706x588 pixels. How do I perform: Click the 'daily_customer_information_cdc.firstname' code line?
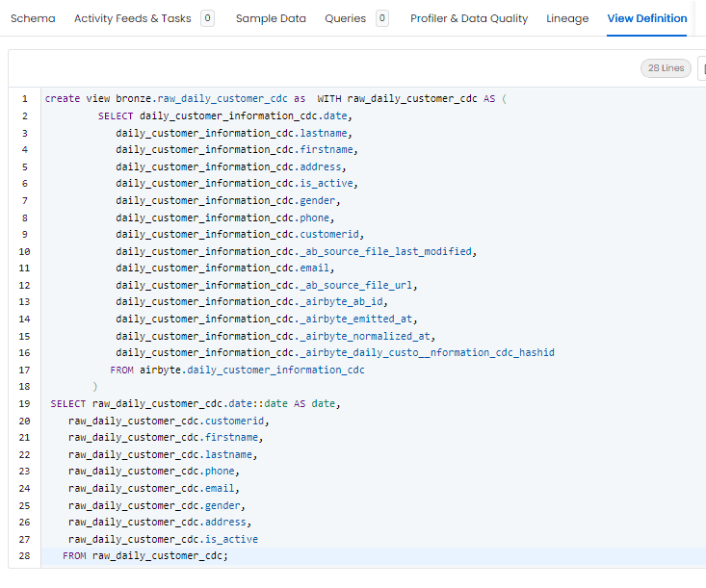click(x=237, y=149)
